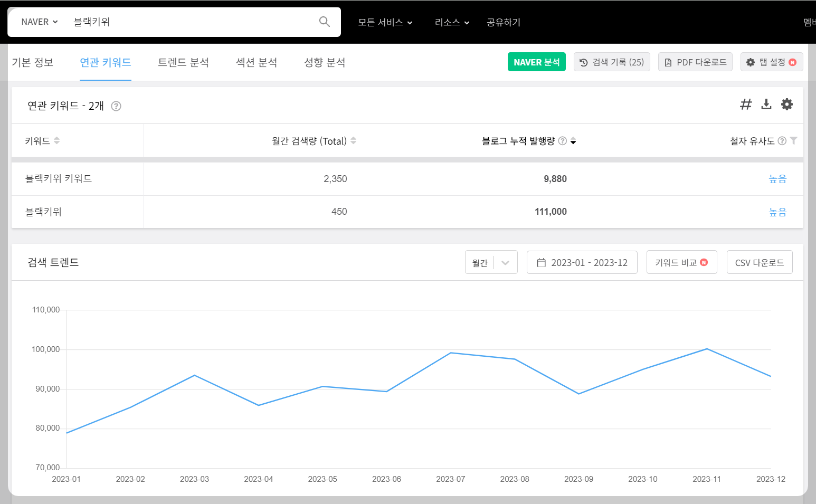Click 공유하기 in the top bar
This screenshot has width=816, height=504.
point(504,22)
